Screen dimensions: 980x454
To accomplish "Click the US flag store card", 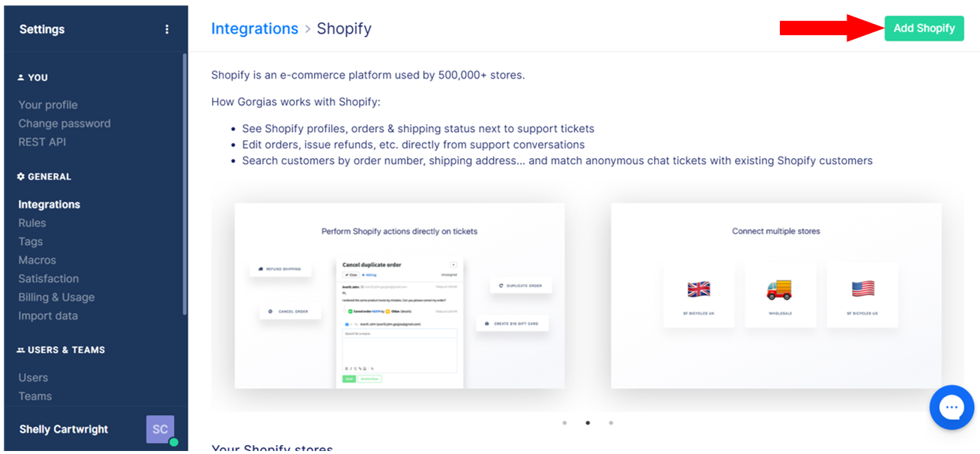I will coord(862,294).
